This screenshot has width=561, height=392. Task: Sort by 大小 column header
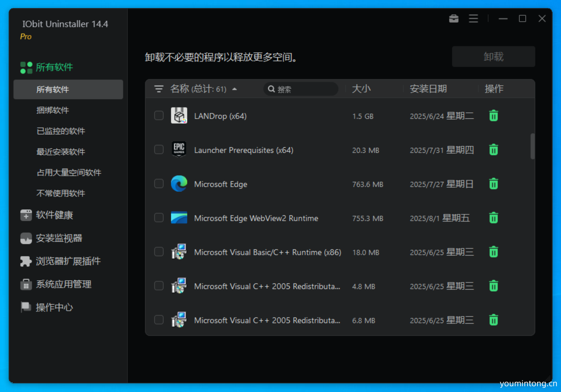pos(361,89)
